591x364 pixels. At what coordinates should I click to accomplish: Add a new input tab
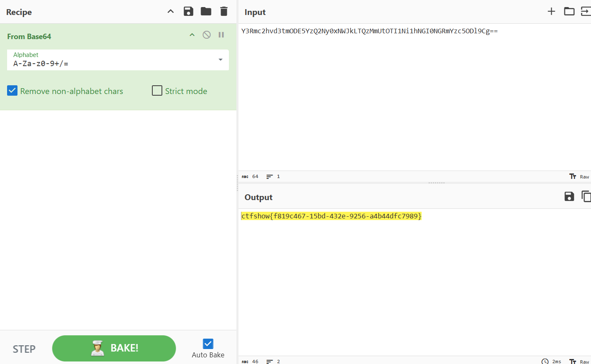[551, 12]
